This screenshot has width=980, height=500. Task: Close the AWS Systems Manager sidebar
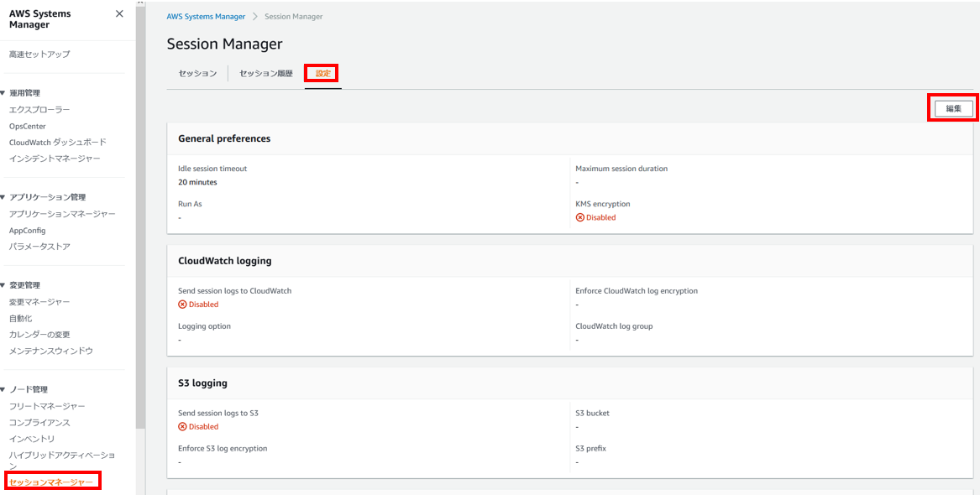click(119, 14)
